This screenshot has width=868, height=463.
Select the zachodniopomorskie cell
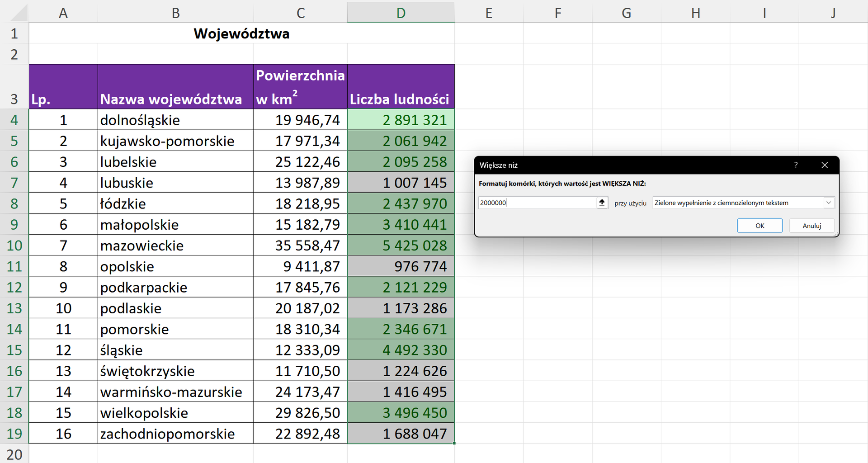click(175, 434)
